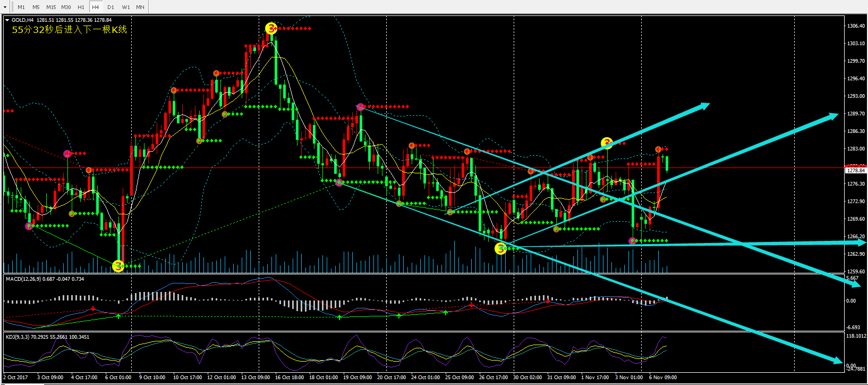
Task: Open chart menu triangle beside GOLD,H4
Action: click(x=7, y=20)
